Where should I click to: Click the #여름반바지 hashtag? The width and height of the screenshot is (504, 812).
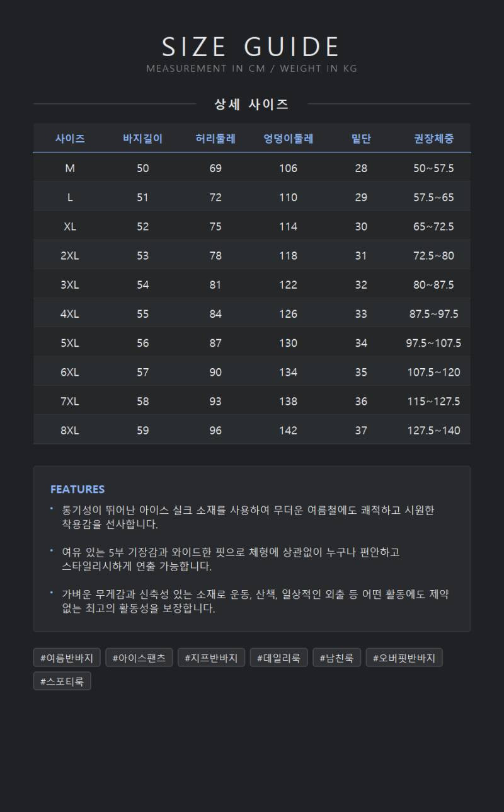click(x=67, y=658)
